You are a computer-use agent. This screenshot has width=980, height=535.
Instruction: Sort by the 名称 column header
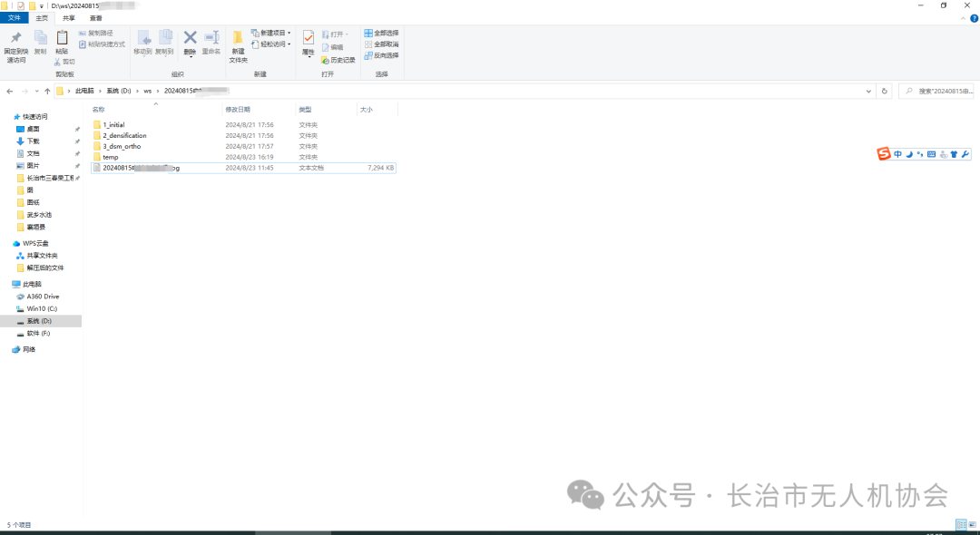(98, 110)
